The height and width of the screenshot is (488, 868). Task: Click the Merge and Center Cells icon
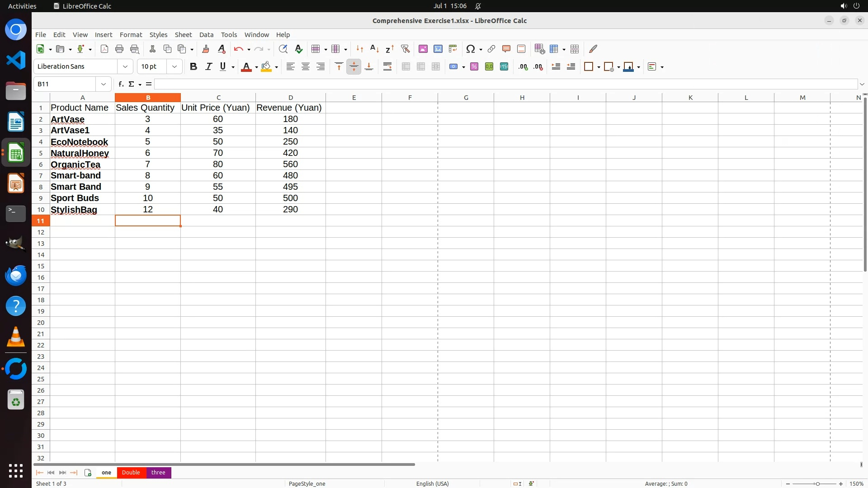(x=406, y=66)
